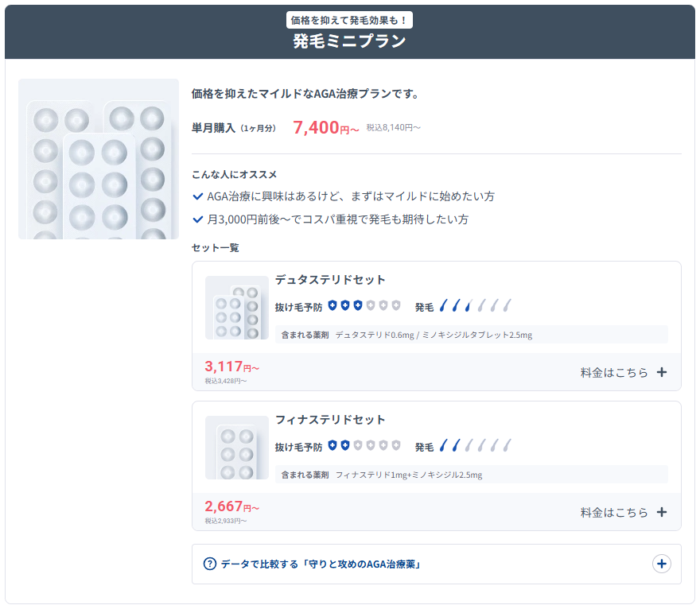The width and height of the screenshot is (700, 609).
Task: Click plus icon next to フィナステリドセット 料金はこちら
Action: pos(662,512)
